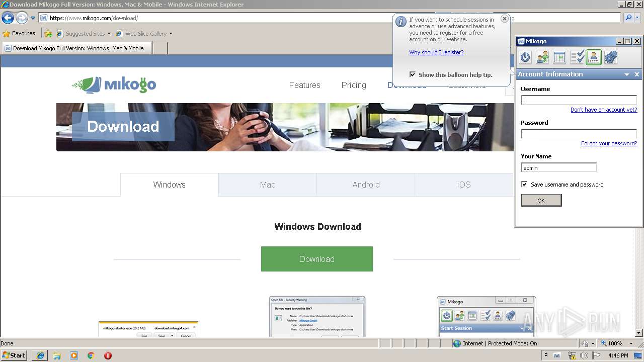This screenshot has width=644, height=362.
Task: Click the browser Back button
Action: tap(8, 18)
